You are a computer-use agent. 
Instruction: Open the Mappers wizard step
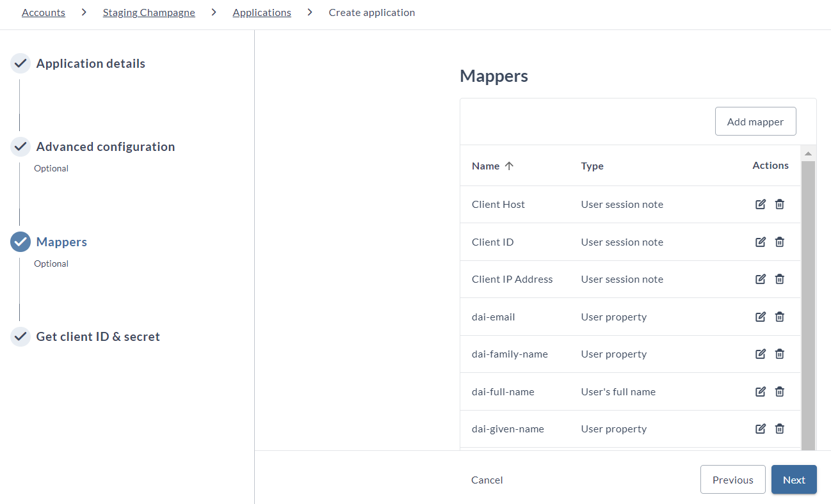coord(61,242)
